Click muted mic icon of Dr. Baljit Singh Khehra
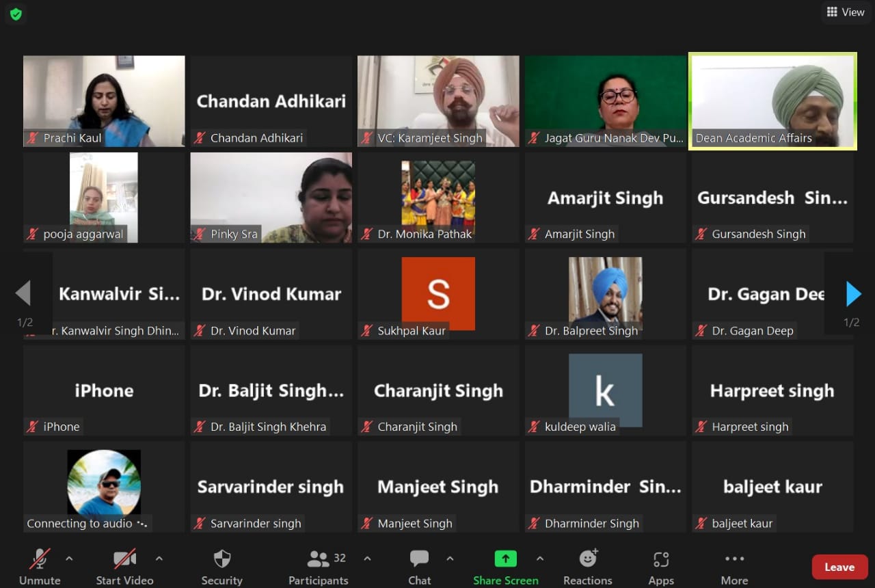The width and height of the screenshot is (875, 588). coord(200,427)
